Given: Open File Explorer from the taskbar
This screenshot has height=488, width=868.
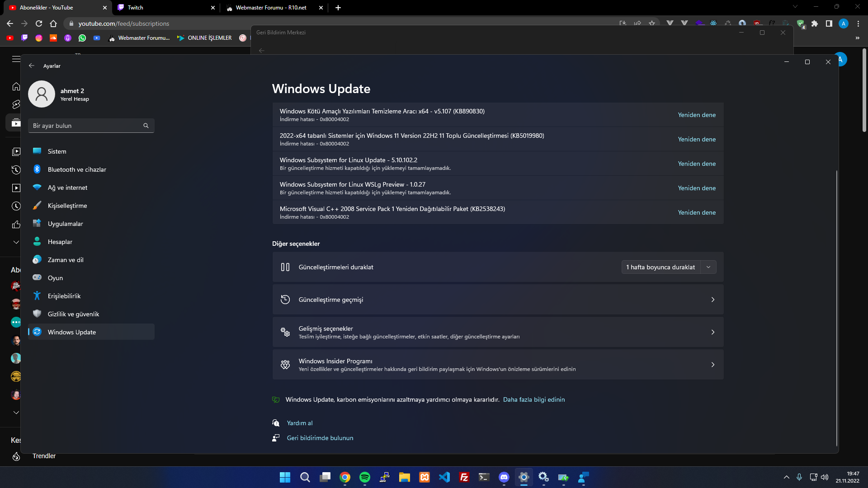Looking at the screenshot, I should pyautogui.click(x=405, y=477).
